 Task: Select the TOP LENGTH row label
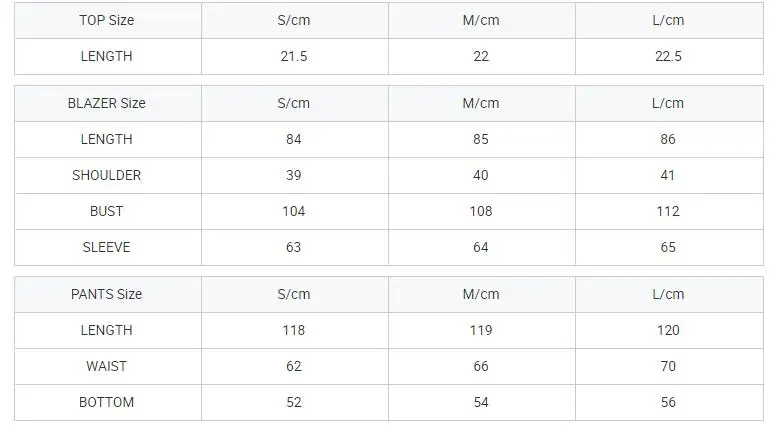tap(107, 56)
